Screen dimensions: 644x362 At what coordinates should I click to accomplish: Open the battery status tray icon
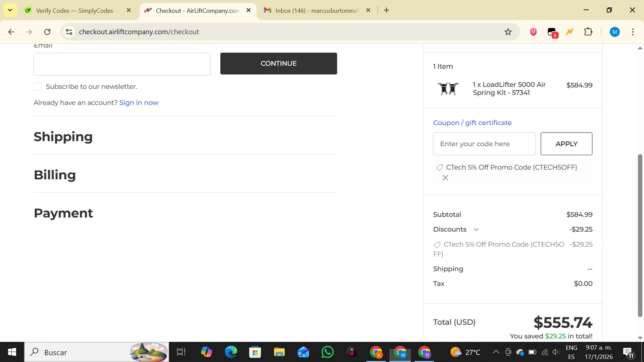(x=532, y=352)
